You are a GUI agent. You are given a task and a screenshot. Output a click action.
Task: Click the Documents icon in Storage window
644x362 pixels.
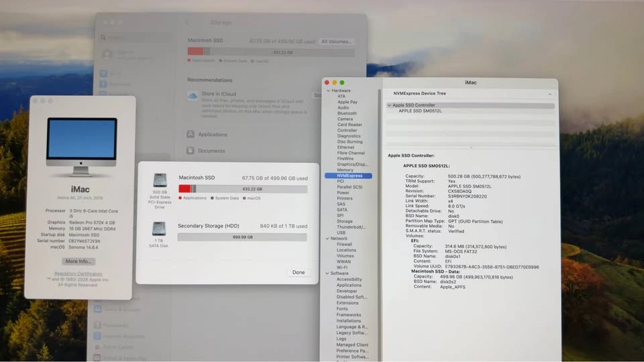click(191, 151)
